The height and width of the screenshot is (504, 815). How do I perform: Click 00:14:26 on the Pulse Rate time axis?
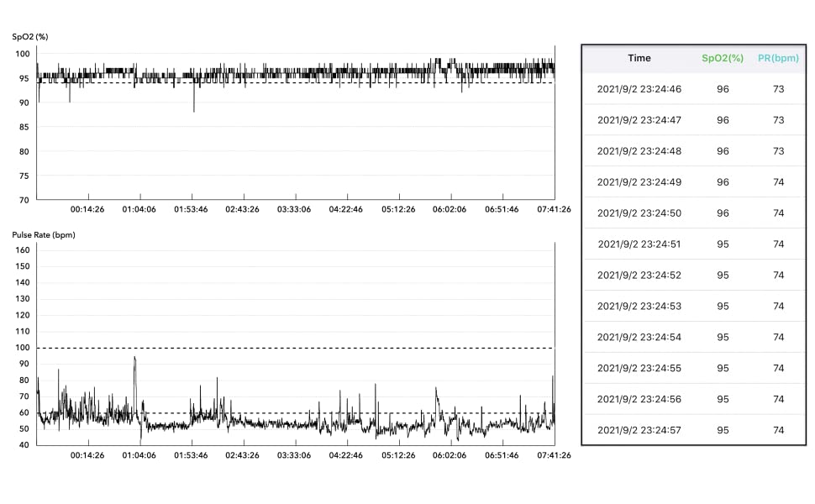(x=87, y=455)
